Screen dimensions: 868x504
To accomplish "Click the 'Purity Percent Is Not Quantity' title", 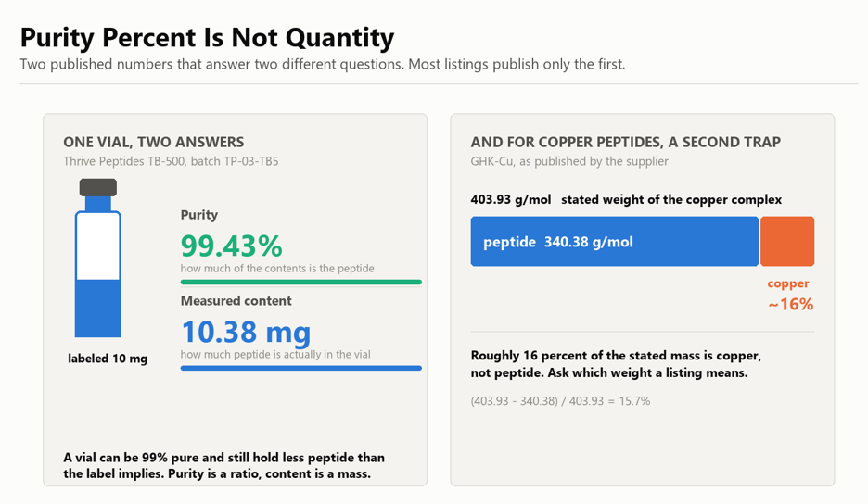I will tap(207, 38).
